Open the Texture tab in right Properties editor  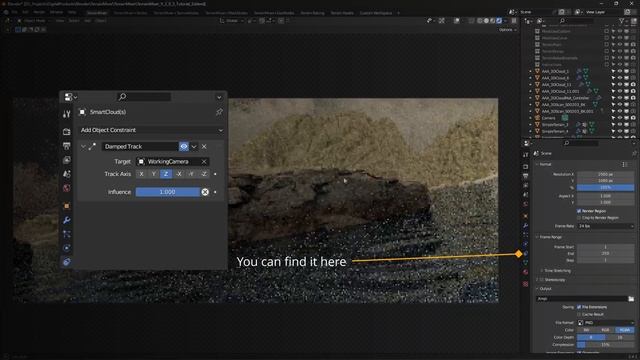click(x=526, y=283)
